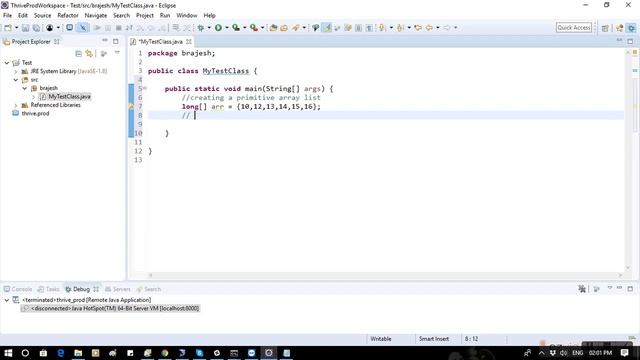Open the dropdown next to the Run button
The height and width of the screenshot is (360, 640).
coord(227,28)
